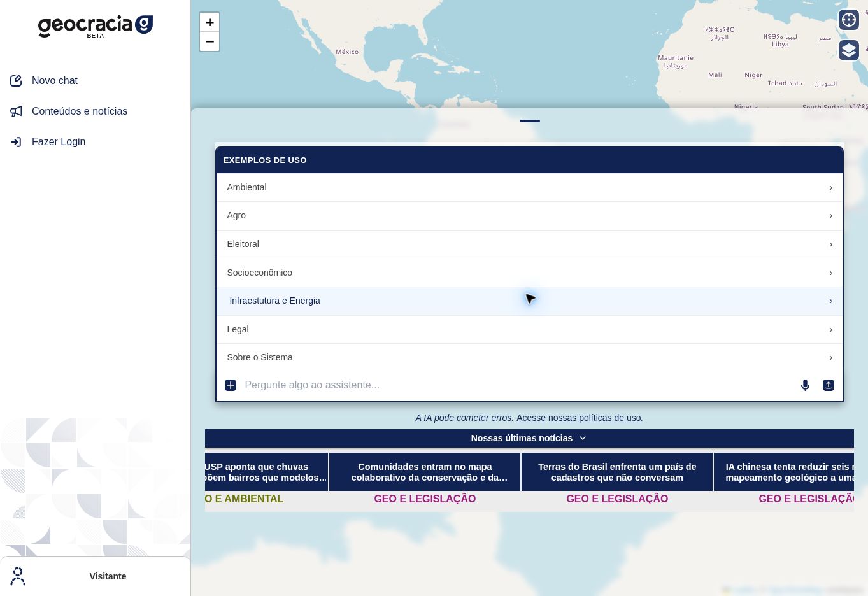Expand the Socioeconômico examples chevron

[x=831, y=273]
